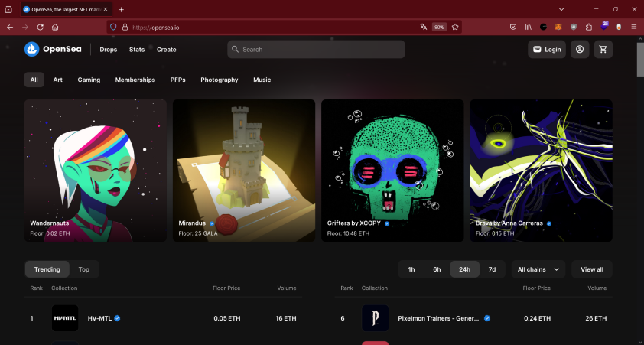Open a new tab with plus icon
Image resolution: width=644 pixels, height=345 pixels.
pyautogui.click(x=121, y=9)
